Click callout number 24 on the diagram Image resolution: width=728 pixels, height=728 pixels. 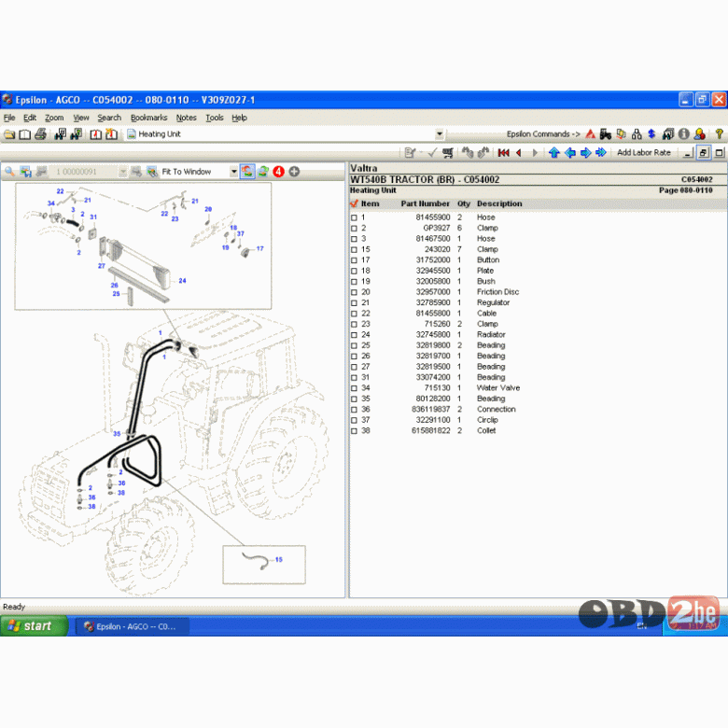coord(182,281)
